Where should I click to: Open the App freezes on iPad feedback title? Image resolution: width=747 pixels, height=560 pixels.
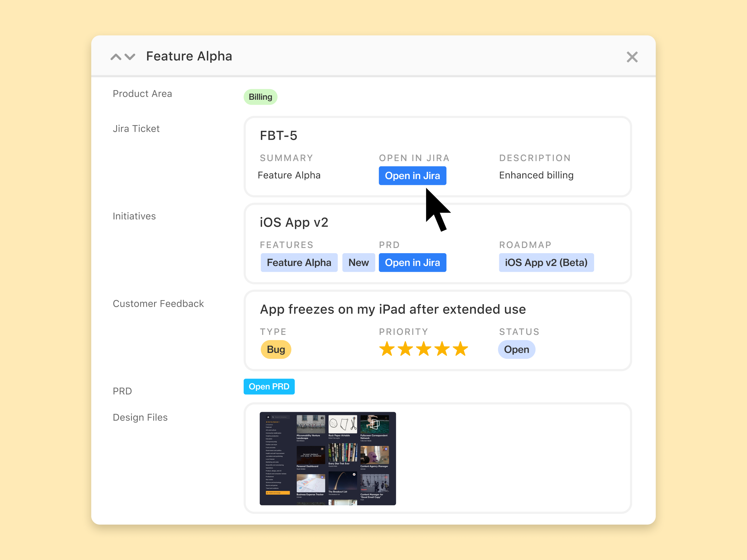click(x=393, y=309)
